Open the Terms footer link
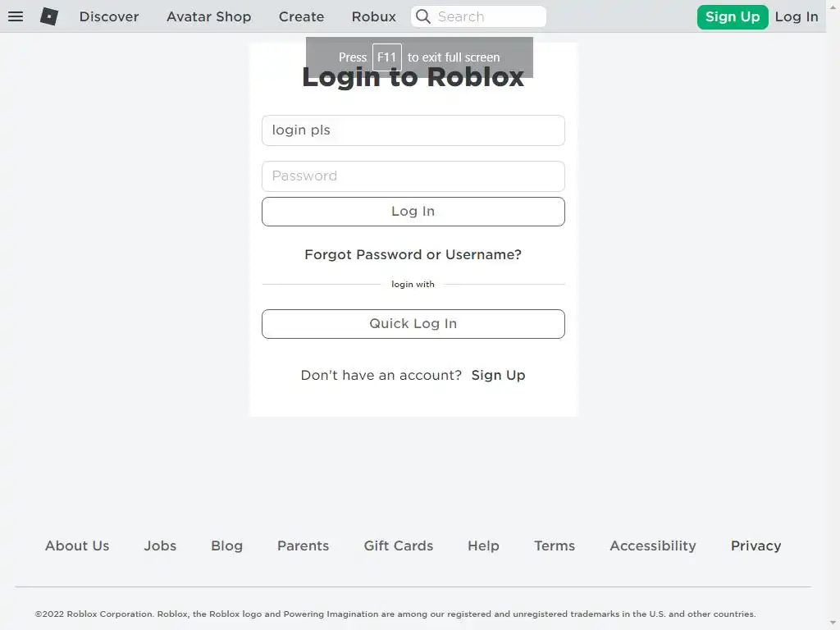 click(555, 546)
